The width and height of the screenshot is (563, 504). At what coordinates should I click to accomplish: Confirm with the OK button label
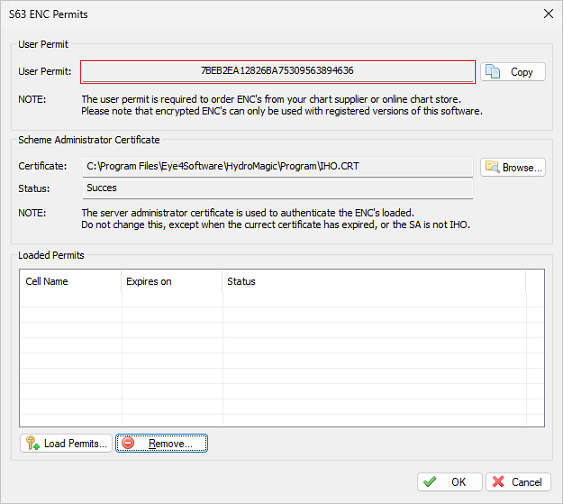[459, 482]
